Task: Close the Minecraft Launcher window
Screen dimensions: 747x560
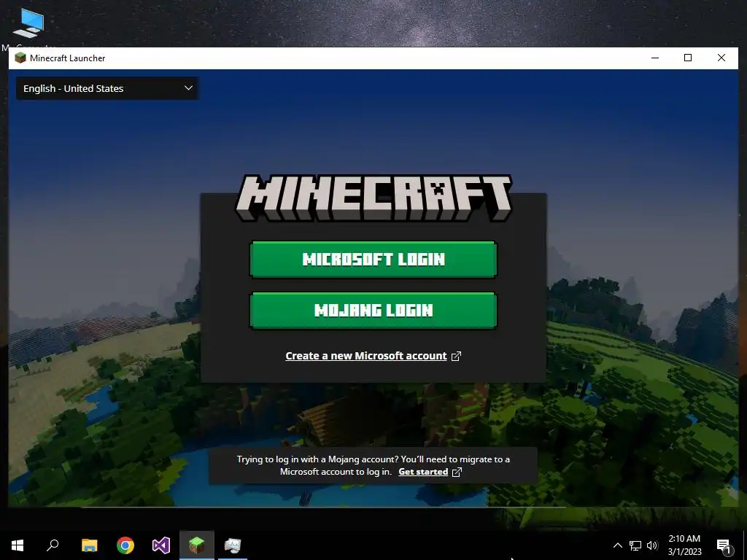Action: click(x=721, y=58)
